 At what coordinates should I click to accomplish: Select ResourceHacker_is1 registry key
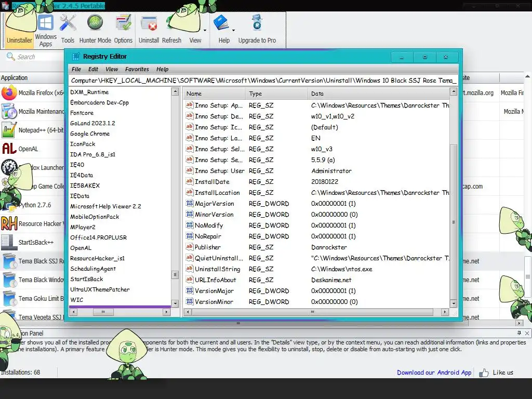97,258
